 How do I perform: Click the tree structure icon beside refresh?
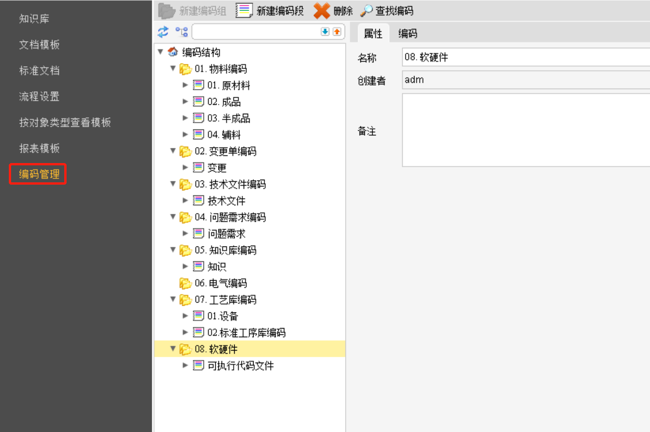point(182,32)
